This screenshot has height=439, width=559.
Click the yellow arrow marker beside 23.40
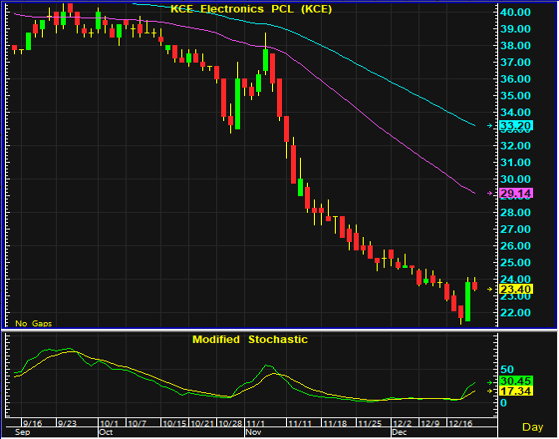click(x=490, y=289)
